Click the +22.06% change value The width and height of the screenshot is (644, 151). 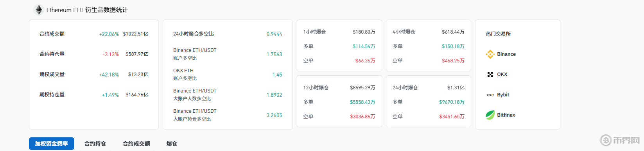point(109,34)
